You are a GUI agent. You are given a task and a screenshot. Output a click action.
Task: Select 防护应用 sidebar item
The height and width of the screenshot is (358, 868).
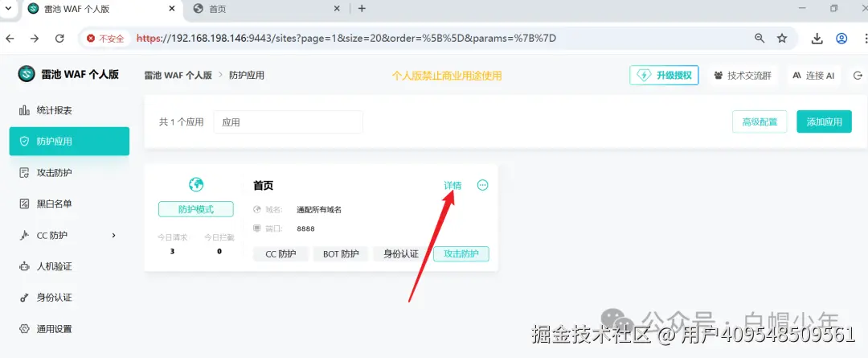click(x=69, y=142)
